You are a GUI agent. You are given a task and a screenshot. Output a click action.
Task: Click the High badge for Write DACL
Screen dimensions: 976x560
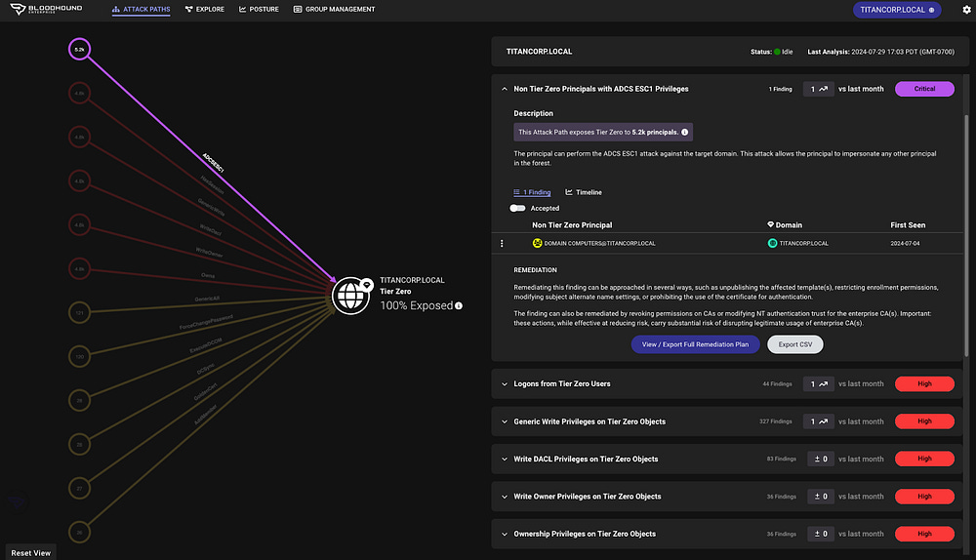(924, 459)
